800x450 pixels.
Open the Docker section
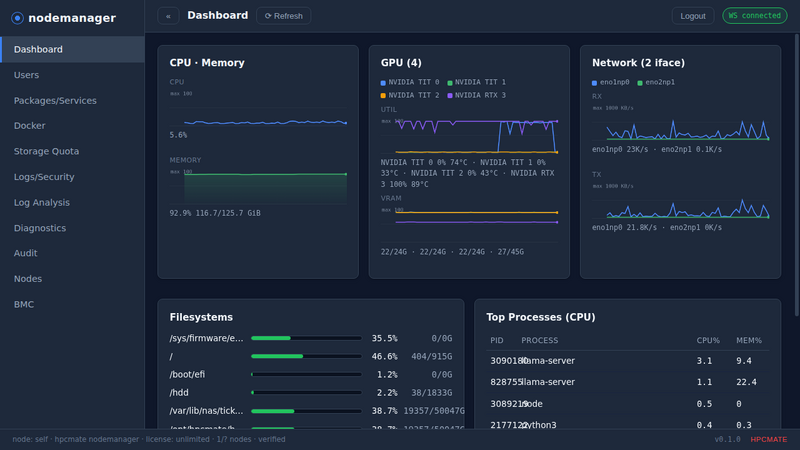pos(72,126)
